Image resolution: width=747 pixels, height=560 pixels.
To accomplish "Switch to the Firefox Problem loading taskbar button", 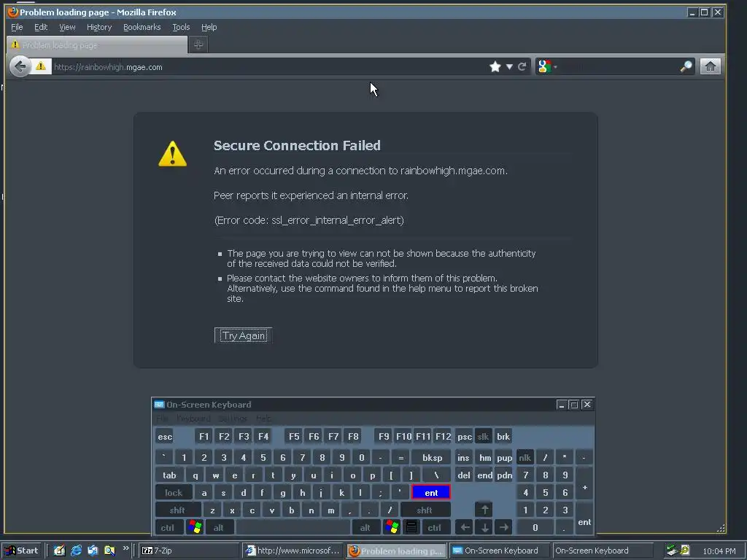I will 396,551.
